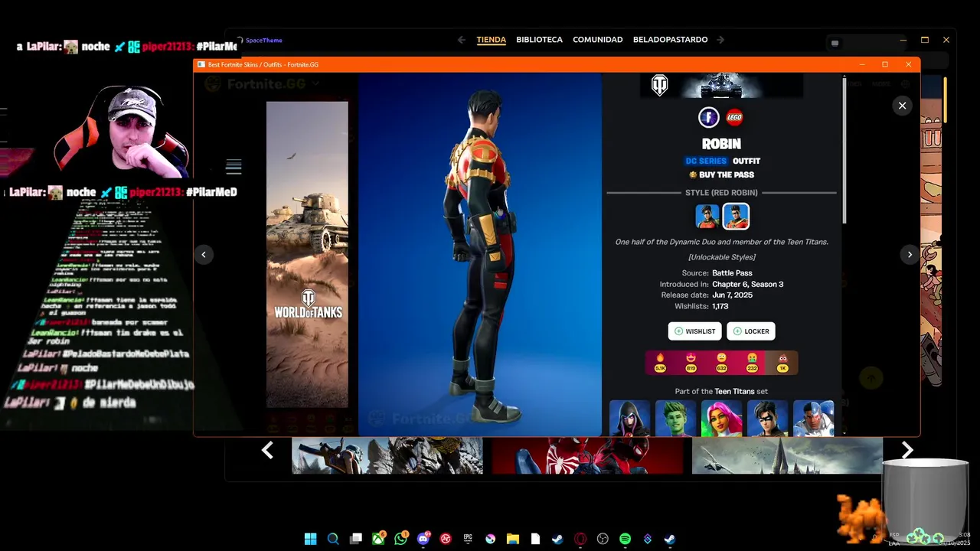Open Epic Games Launcher from taskbar
Image resolution: width=980 pixels, height=551 pixels.
click(468, 539)
